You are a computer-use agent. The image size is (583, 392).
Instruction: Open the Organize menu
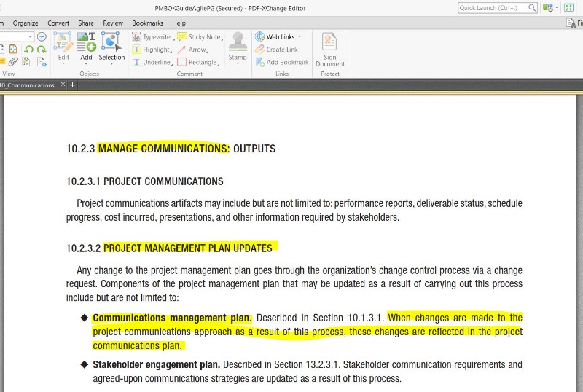tap(26, 23)
